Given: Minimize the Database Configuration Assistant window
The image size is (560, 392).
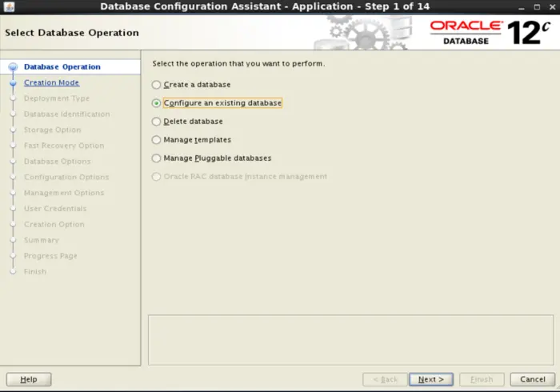Looking at the screenshot, I should 522,6.
